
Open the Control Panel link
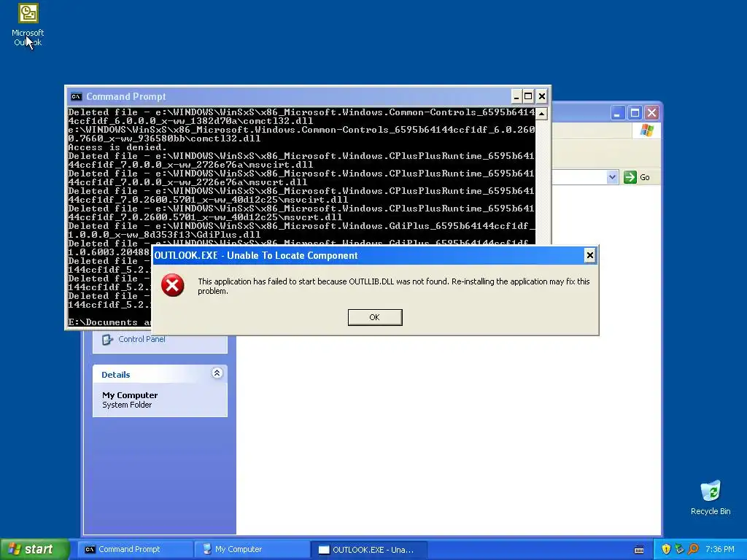pyautogui.click(x=142, y=339)
